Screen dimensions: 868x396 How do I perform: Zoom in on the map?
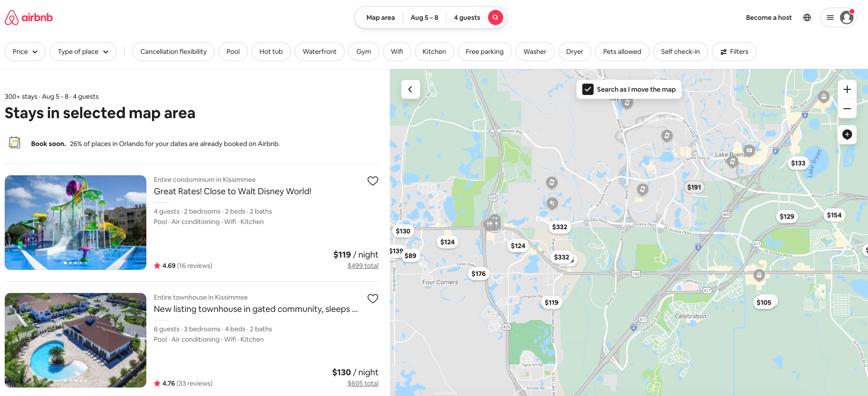[847, 89]
